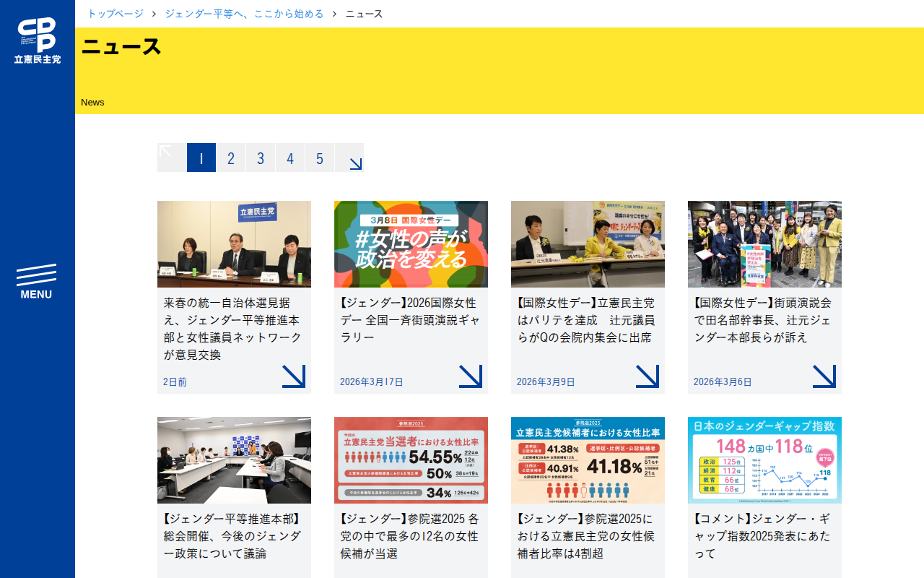924x578 pixels.
Task: Open 立憲民主党はパリテを達成 article title
Action: pos(585,320)
